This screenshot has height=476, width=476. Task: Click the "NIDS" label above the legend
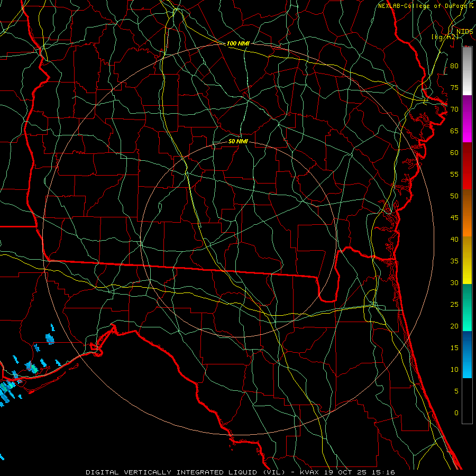coord(464,32)
